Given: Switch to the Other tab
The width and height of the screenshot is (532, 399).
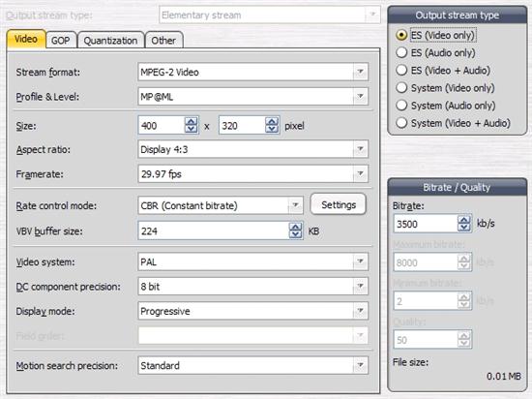Looking at the screenshot, I should point(163,40).
